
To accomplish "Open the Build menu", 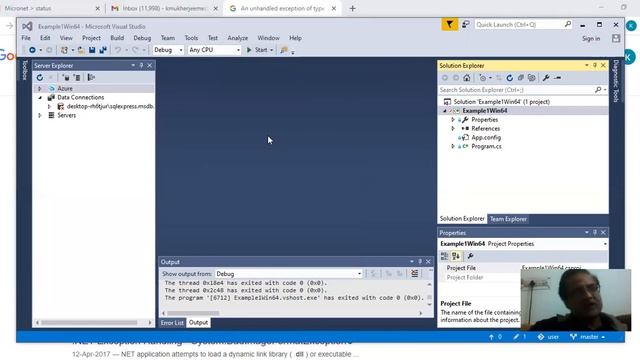I will 117,38.
